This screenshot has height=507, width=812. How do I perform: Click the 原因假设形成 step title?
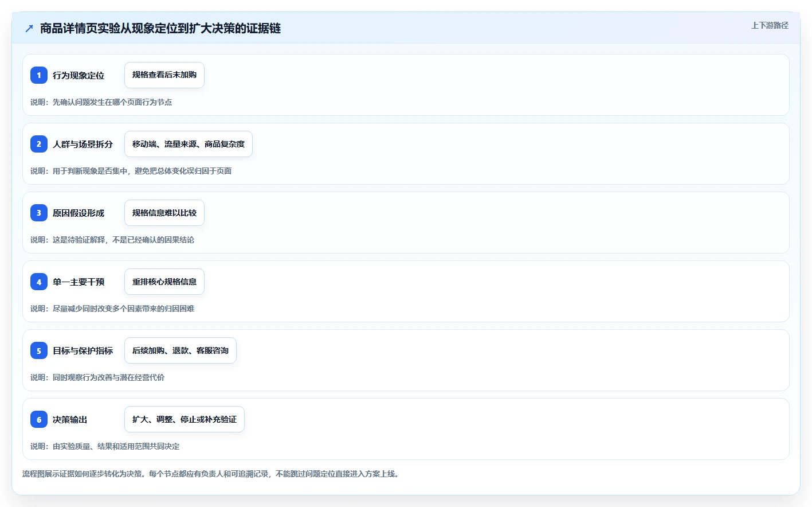click(x=79, y=213)
